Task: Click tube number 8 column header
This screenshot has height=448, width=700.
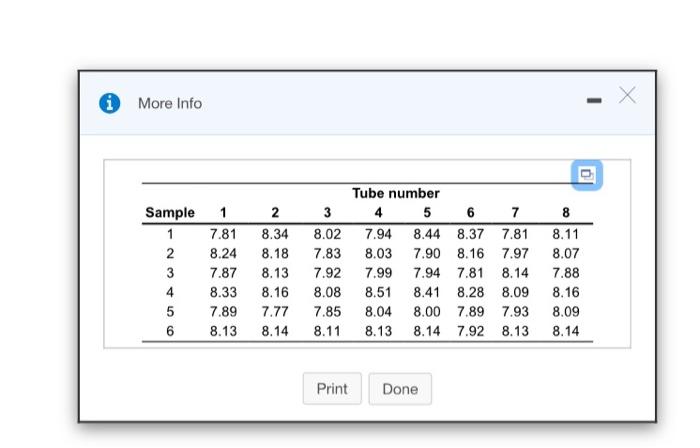Action: tap(566, 212)
